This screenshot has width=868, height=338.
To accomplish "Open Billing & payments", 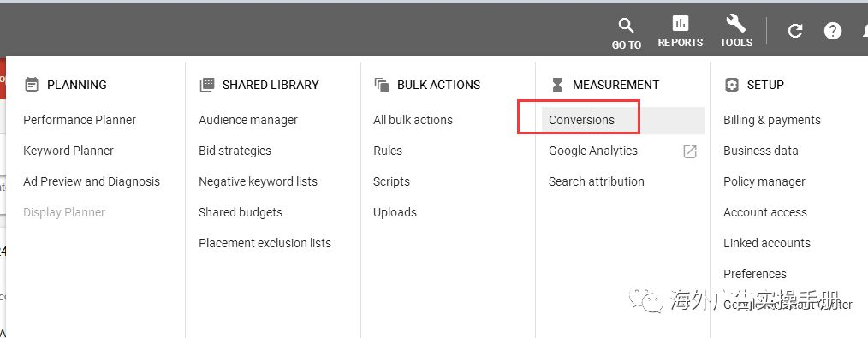I will tap(771, 120).
